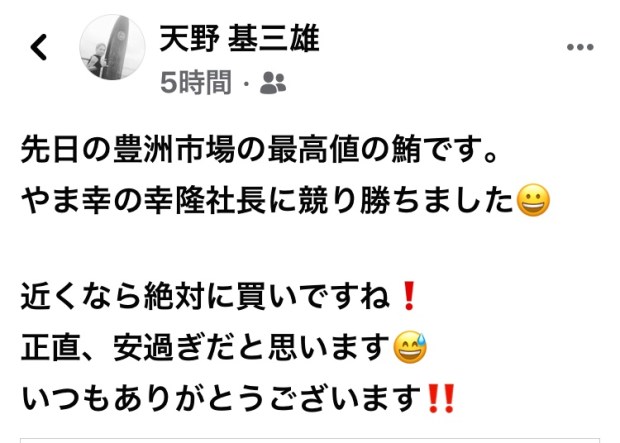This screenshot has width=620, height=443.
Task: Tap the 競り勝ちました phrase
Action: click(406, 200)
